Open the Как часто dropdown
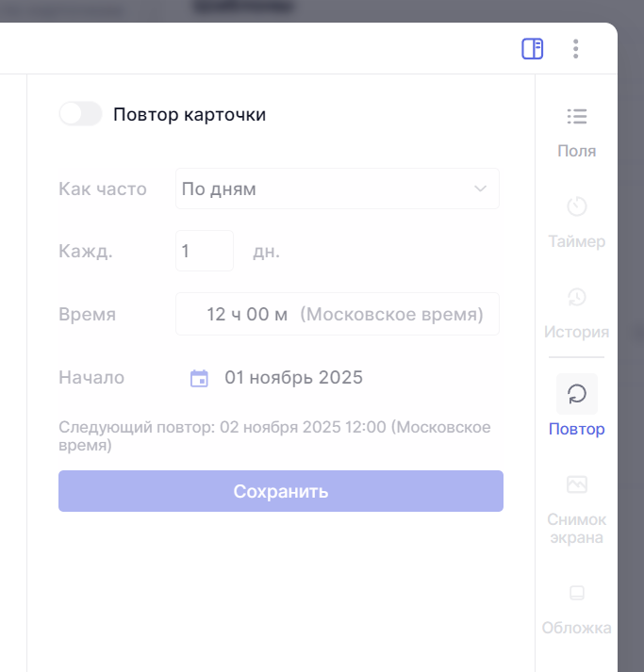Image resolution: width=644 pixels, height=672 pixels. (x=337, y=188)
